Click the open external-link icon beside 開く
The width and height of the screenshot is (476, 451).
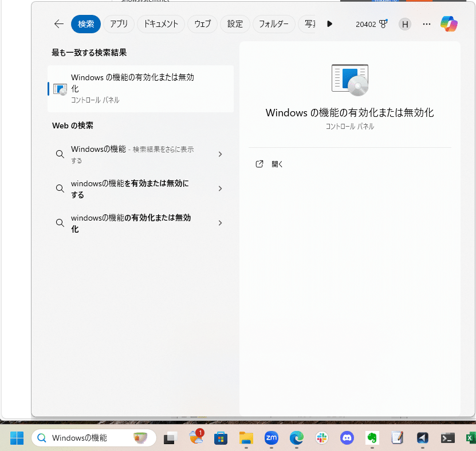point(259,164)
